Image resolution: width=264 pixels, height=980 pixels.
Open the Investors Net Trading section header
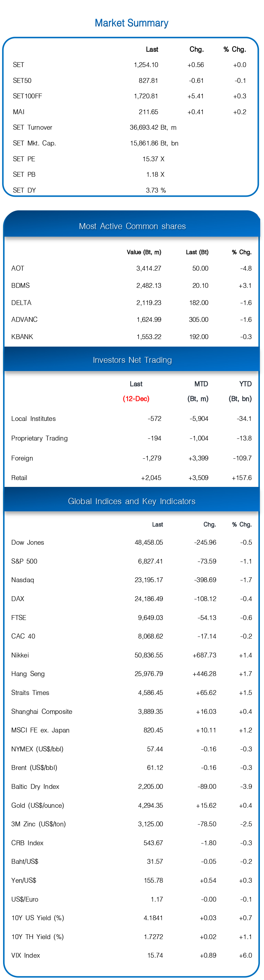click(132, 360)
